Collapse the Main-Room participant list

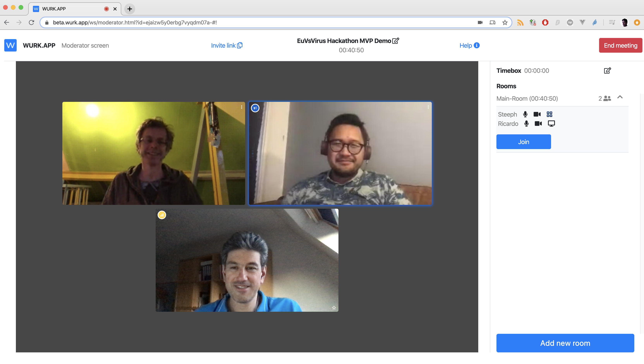(x=620, y=97)
